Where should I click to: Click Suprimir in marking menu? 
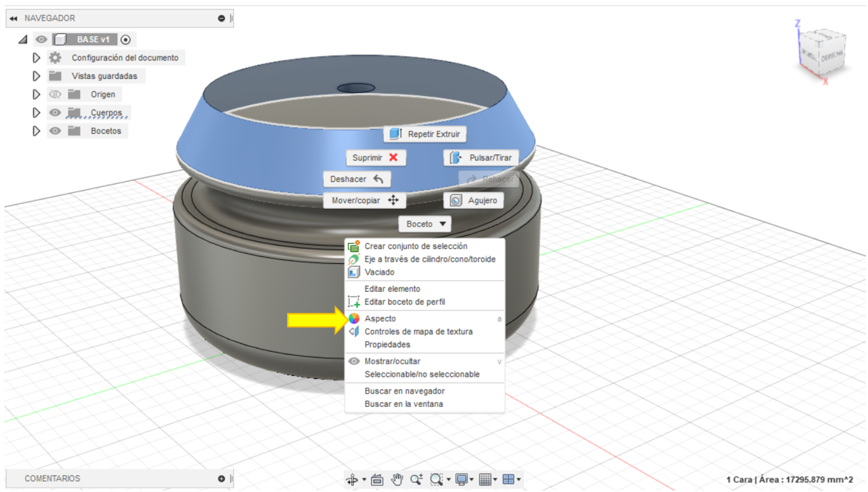[376, 157]
